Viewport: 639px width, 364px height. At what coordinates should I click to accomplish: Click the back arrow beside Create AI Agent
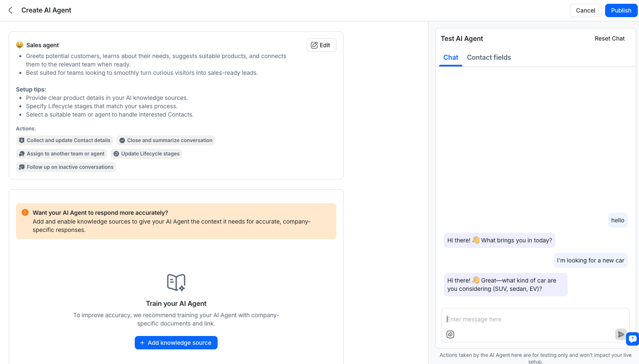[10, 10]
